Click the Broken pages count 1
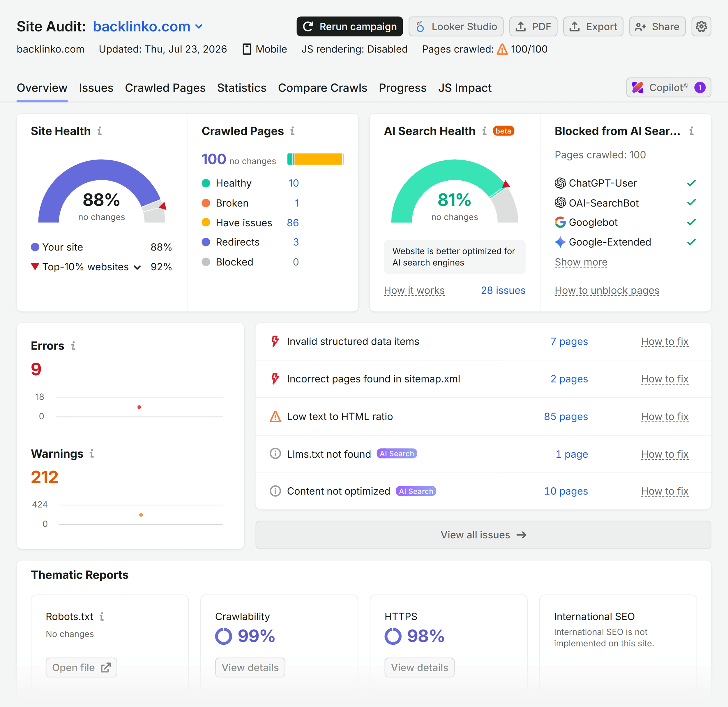The height and width of the screenshot is (707, 728). point(297,203)
